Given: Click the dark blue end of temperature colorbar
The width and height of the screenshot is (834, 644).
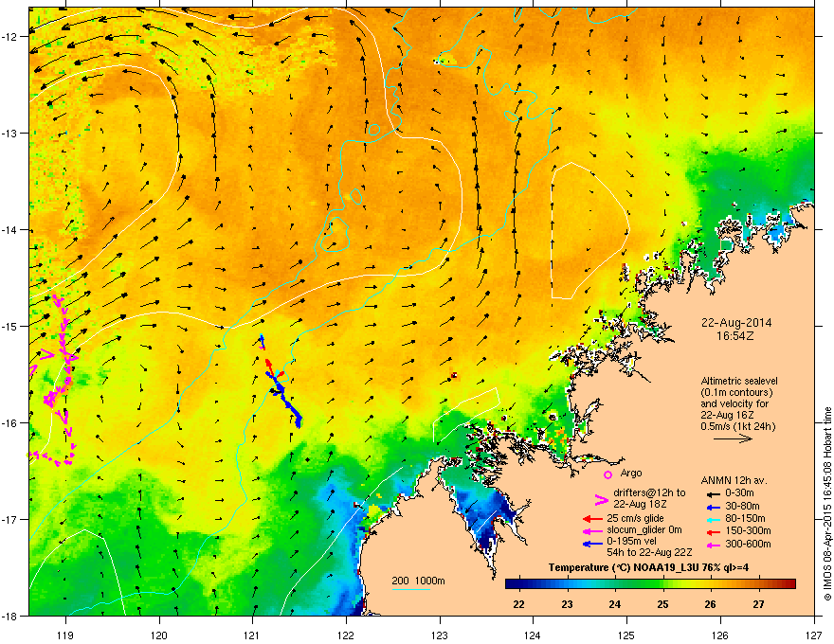Looking at the screenshot, I should (x=512, y=584).
